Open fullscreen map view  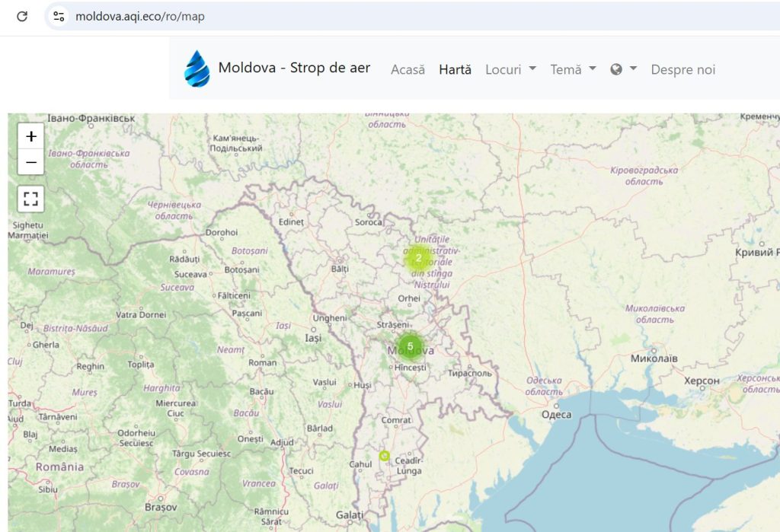coord(30,199)
